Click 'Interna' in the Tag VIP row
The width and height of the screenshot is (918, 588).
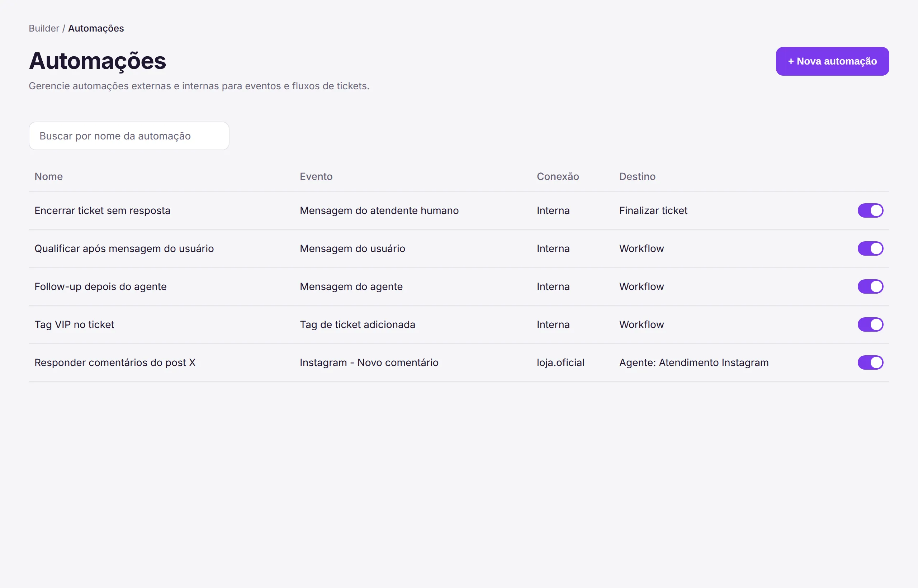point(553,324)
